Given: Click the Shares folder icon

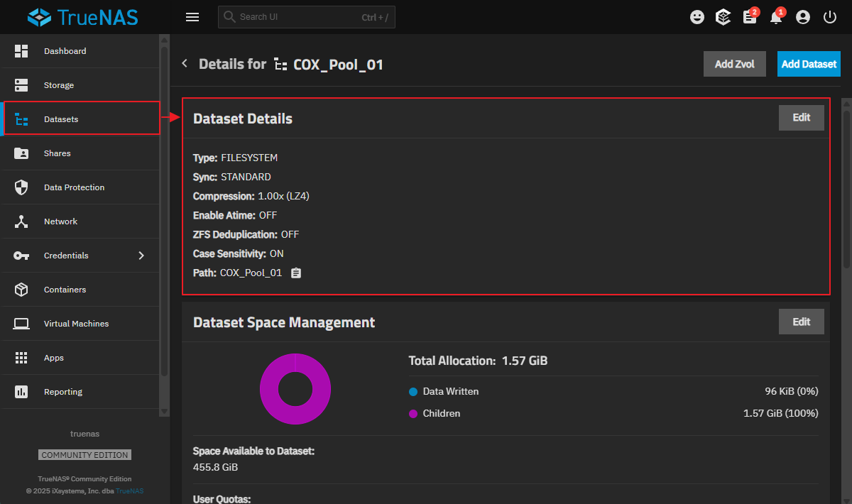Looking at the screenshot, I should pyautogui.click(x=21, y=153).
